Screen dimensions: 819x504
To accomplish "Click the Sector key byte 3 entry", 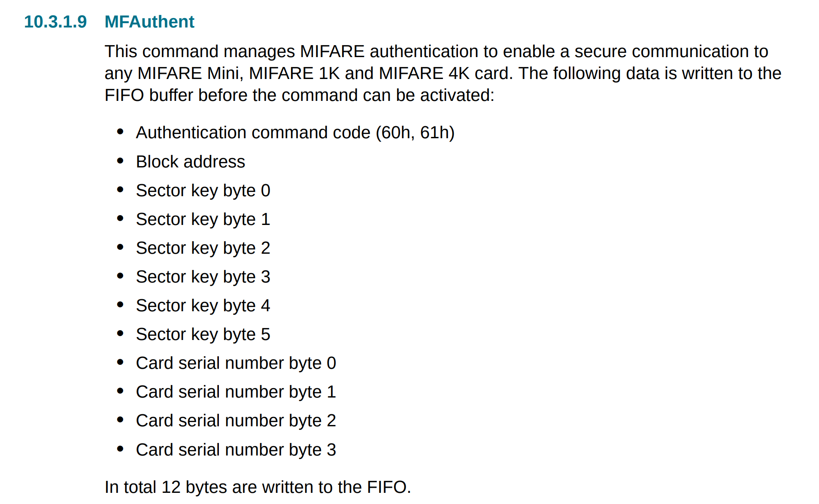I will 203,277.
